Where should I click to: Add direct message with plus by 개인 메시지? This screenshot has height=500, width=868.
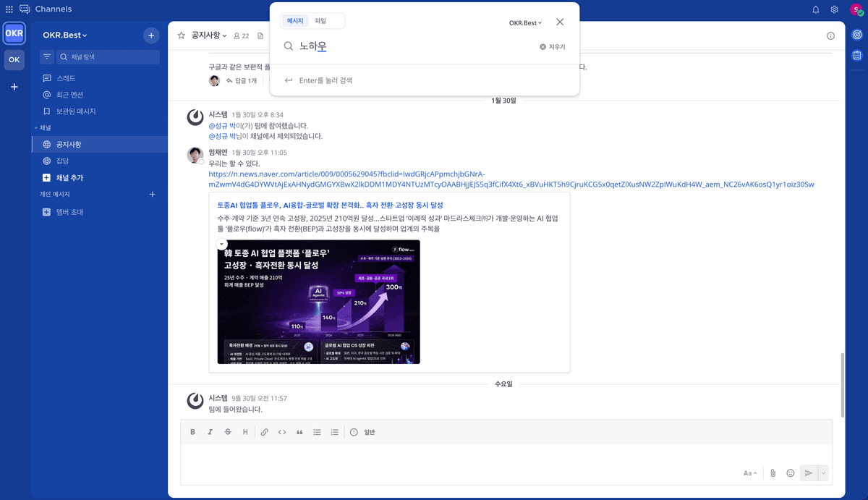coord(152,195)
